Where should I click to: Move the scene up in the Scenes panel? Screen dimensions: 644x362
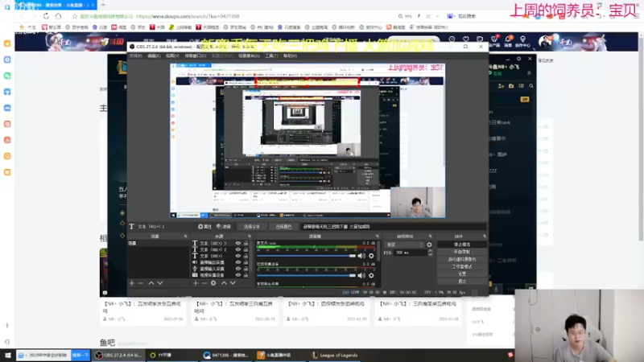[x=151, y=283]
